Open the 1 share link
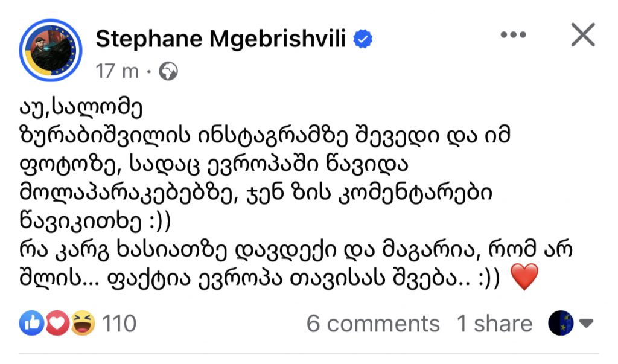This screenshot has width=618, height=364. click(x=494, y=324)
